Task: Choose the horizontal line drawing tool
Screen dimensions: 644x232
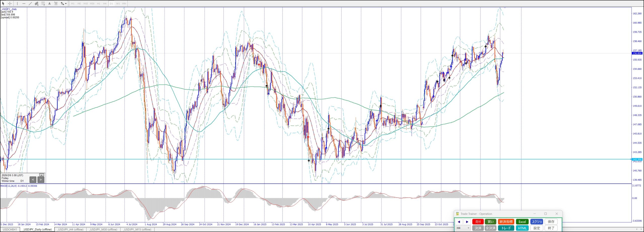Action: click(24, 4)
